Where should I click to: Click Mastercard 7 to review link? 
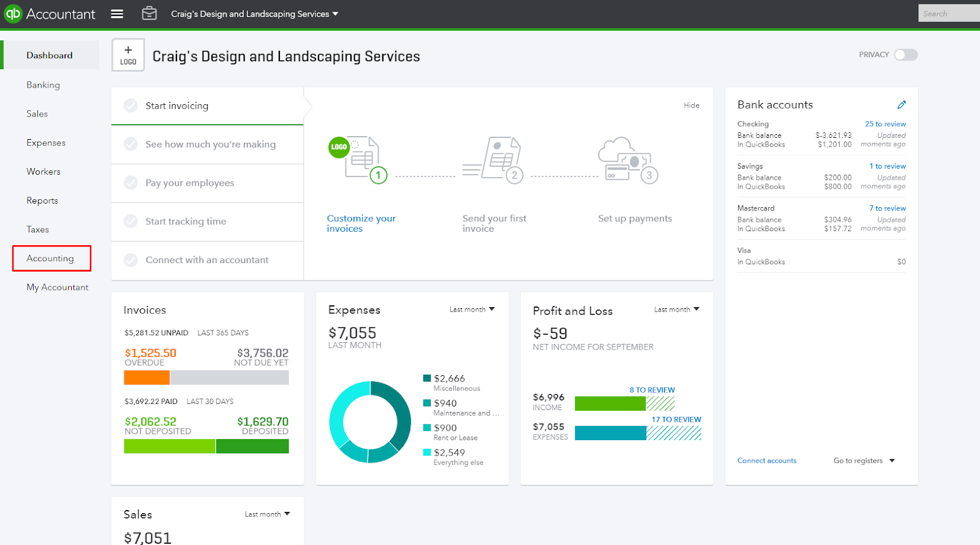point(888,208)
